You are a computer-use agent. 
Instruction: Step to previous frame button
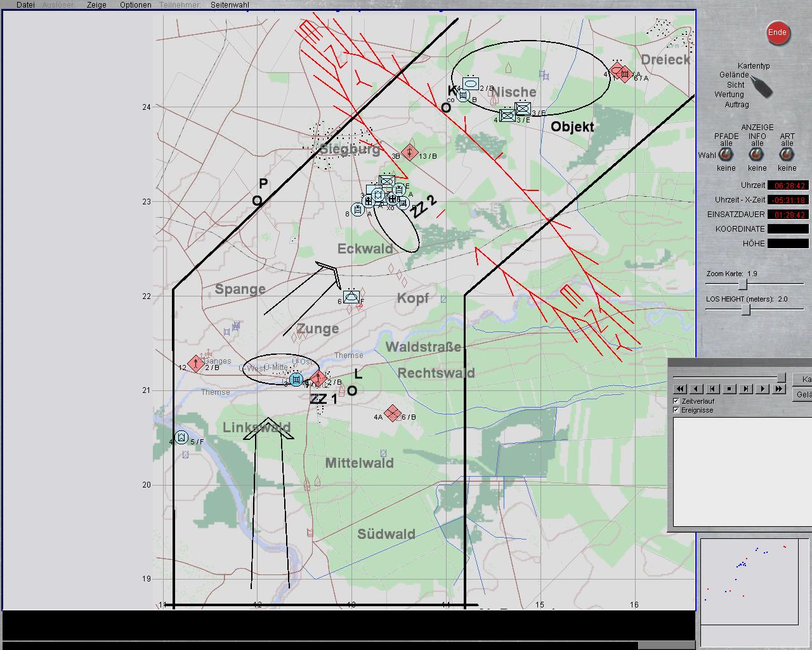pos(713,389)
